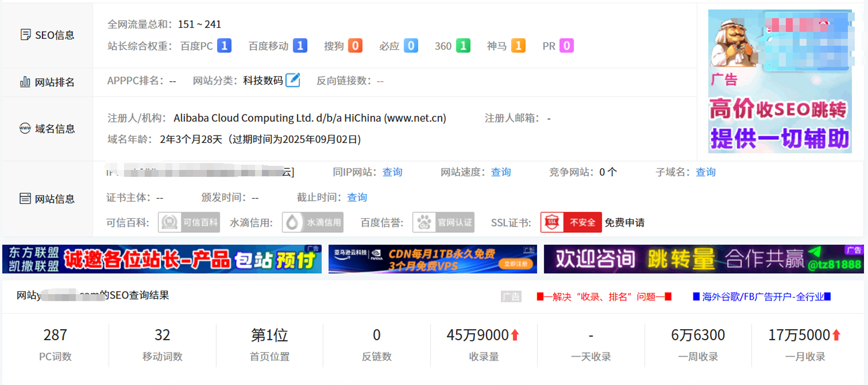
Task: Click the 网站排名 bar chart icon
Action: (25, 82)
